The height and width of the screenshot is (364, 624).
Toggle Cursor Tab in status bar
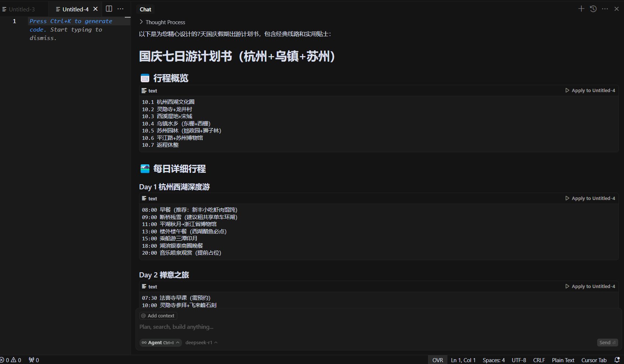click(594, 360)
